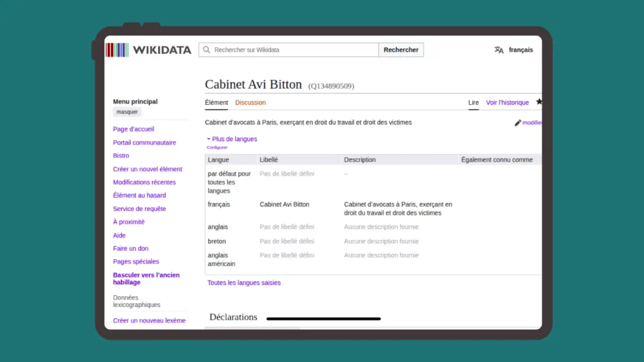
Task: Click Créer un nouveau lexème
Action: (149, 321)
